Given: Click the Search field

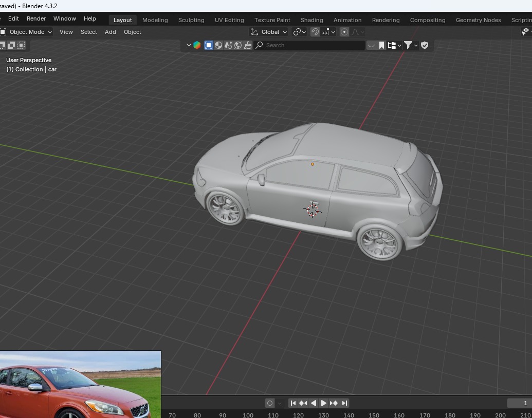Looking at the screenshot, I should click(310, 45).
